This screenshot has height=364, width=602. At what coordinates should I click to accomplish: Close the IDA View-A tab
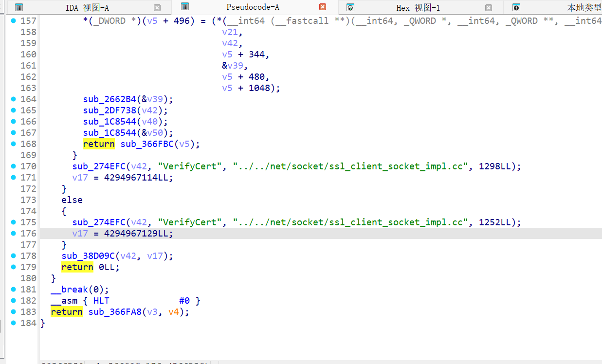pos(157,7)
